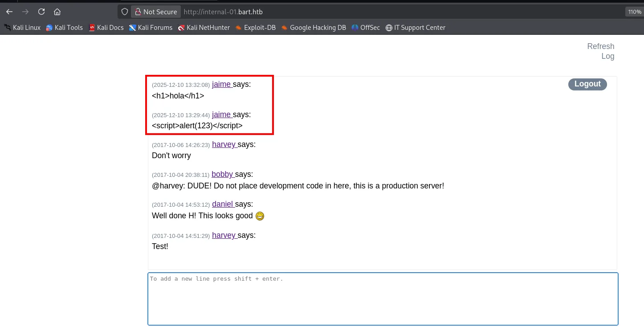Click the timestamp 2025-12-10 13:29:44
The image size is (644, 327).
(181, 115)
